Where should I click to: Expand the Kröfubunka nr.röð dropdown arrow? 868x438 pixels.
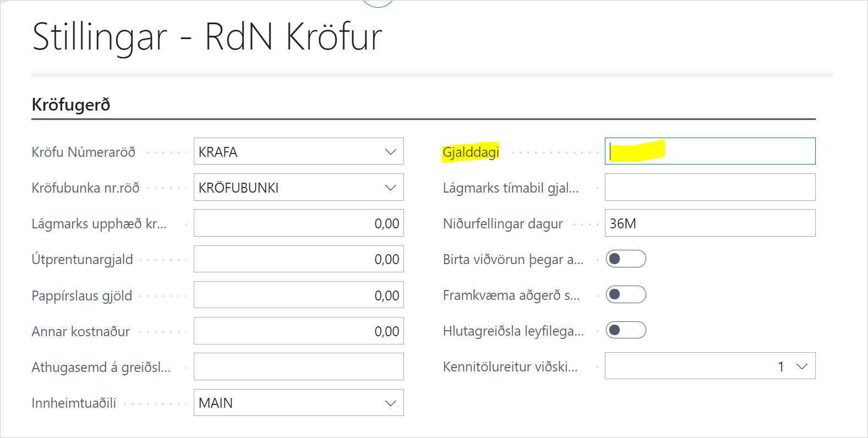click(x=390, y=188)
